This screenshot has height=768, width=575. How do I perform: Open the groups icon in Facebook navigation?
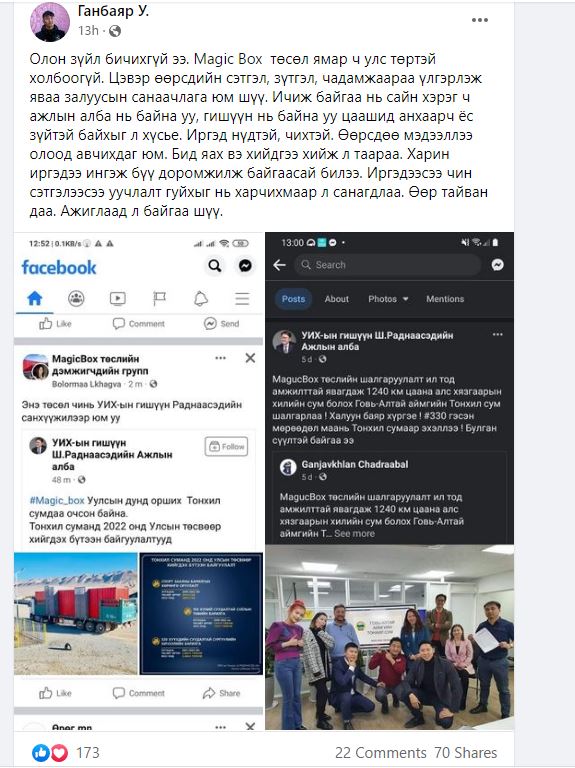pyautogui.click(x=76, y=298)
